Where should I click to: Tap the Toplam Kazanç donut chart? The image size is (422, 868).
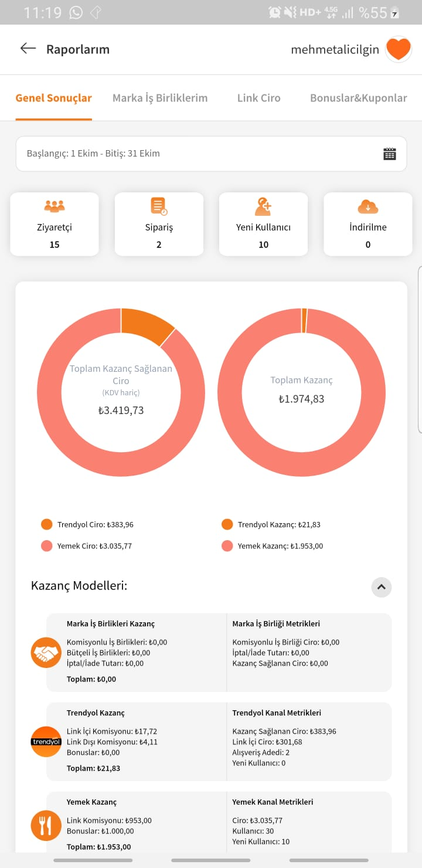pos(301,392)
